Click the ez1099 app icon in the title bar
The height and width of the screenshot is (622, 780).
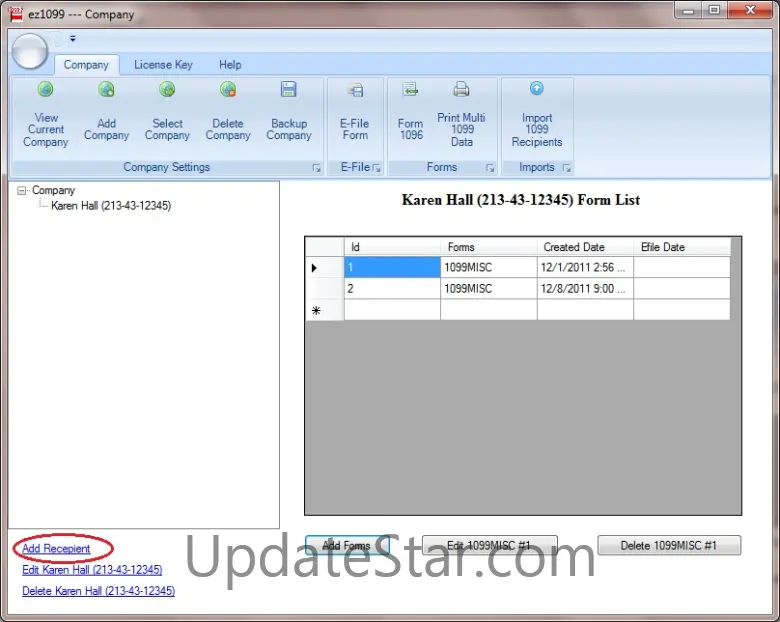[x=16, y=14]
